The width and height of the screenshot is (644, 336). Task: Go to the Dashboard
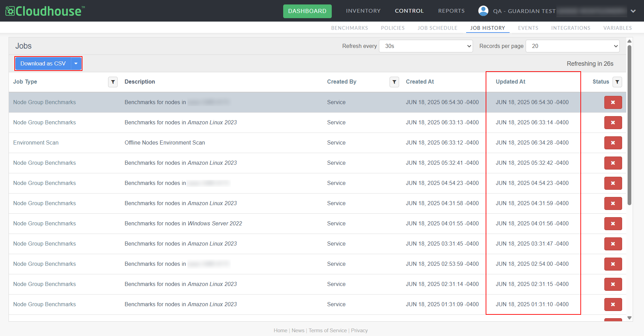[307, 11]
